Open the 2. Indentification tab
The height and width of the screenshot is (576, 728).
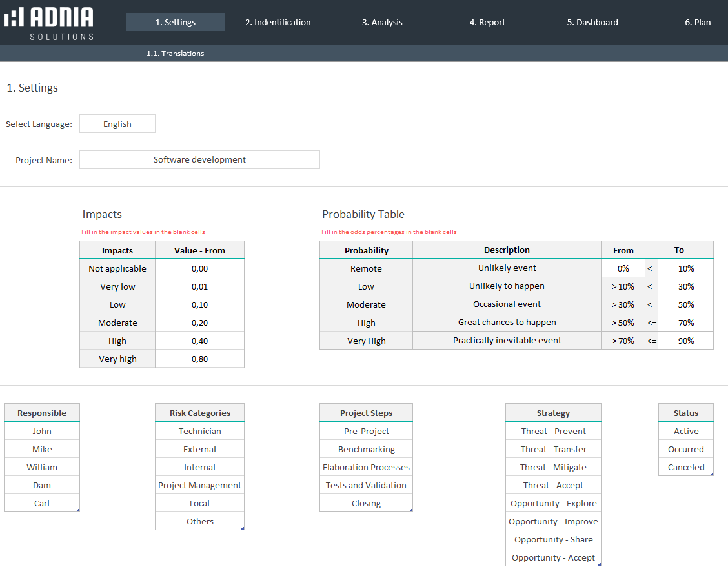278,22
